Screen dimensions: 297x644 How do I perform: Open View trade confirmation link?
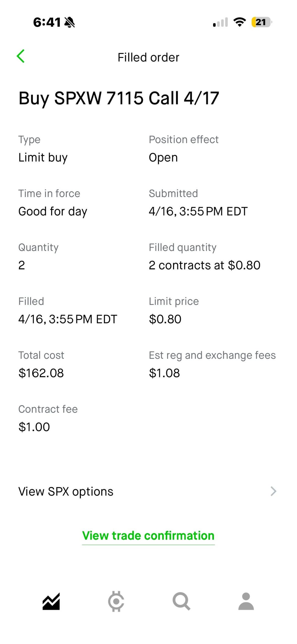click(148, 536)
